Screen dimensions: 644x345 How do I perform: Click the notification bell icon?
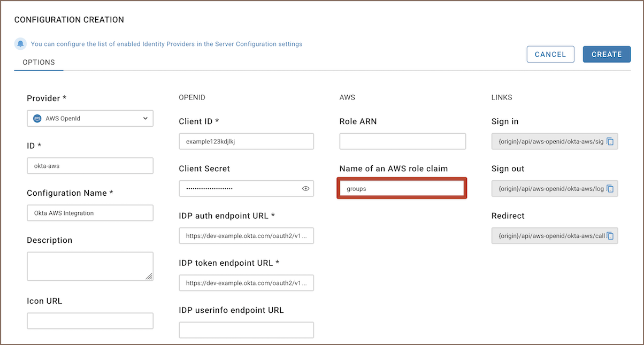coord(20,44)
